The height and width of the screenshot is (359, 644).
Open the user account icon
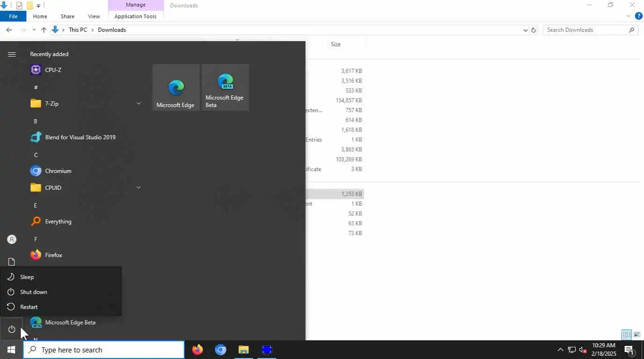tap(12, 239)
